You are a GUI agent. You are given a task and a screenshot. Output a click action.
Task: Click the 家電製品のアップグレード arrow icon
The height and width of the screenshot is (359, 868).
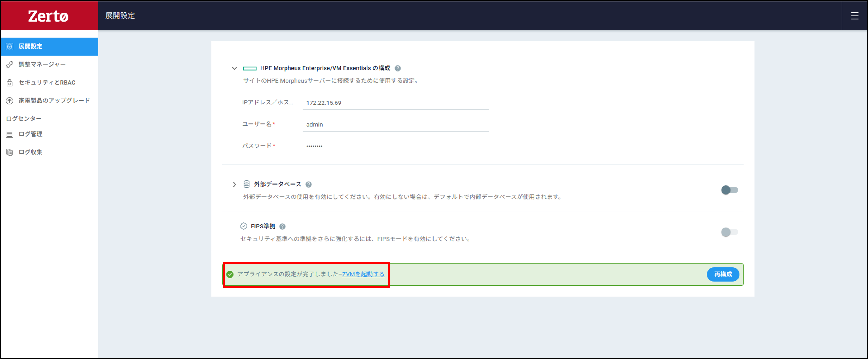[9, 101]
